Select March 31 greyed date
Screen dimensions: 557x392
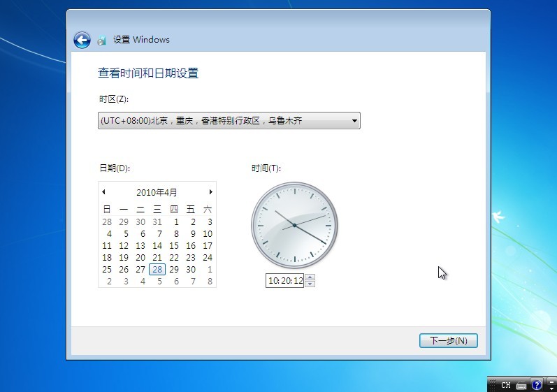157,222
